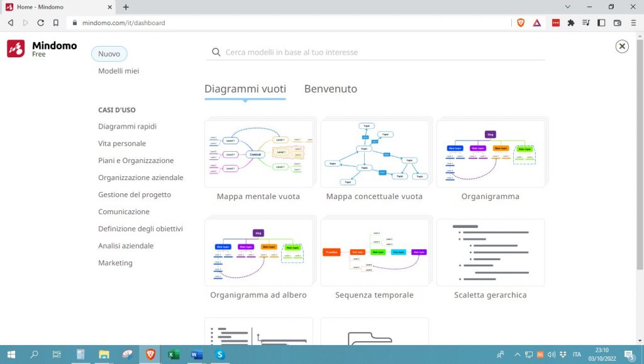Click the Brave Playlist icon in toolbar

coord(587,22)
